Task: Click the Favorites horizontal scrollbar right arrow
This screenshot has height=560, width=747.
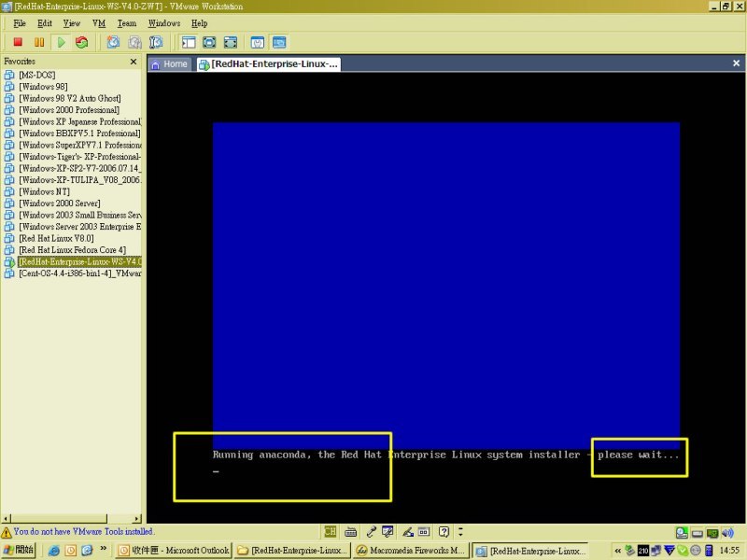Action: point(137,518)
